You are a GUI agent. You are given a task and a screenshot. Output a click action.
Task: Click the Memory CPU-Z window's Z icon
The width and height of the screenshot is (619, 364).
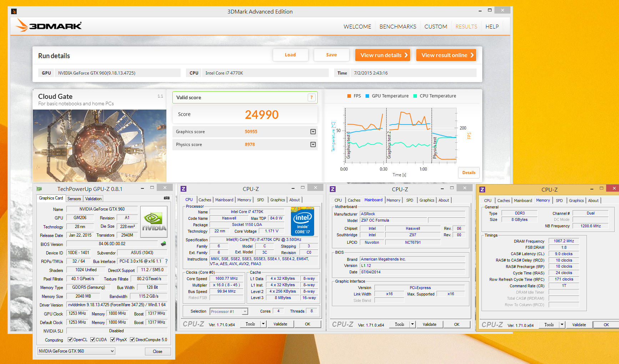tap(482, 189)
